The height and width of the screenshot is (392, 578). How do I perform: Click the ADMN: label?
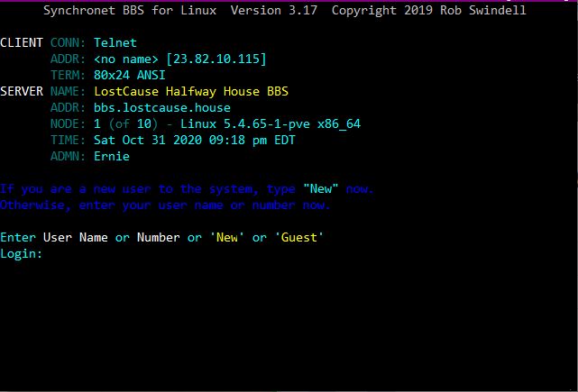click(68, 156)
